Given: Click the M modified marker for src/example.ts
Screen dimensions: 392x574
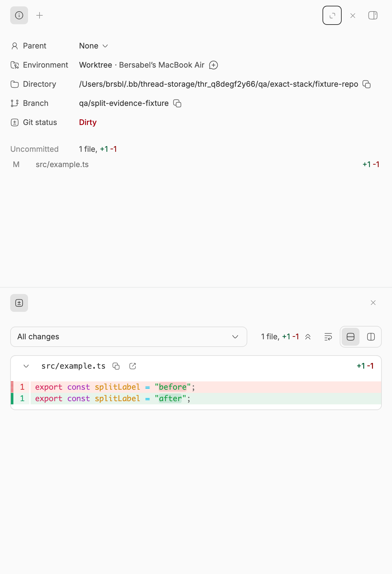Looking at the screenshot, I should point(16,165).
